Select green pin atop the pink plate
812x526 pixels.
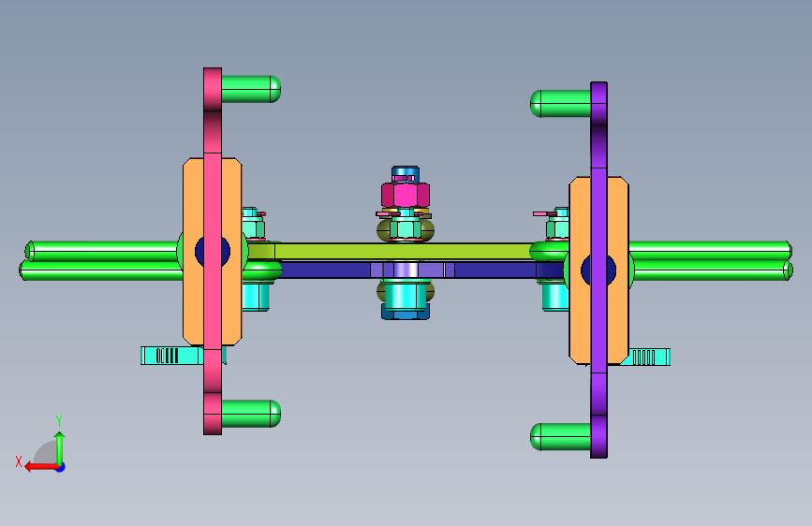[x=251, y=89]
